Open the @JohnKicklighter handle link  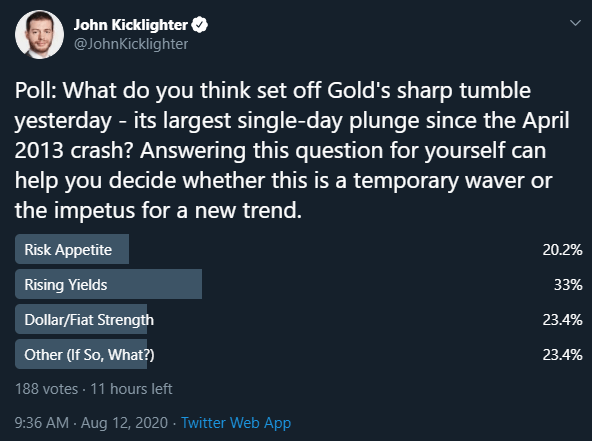(131, 44)
